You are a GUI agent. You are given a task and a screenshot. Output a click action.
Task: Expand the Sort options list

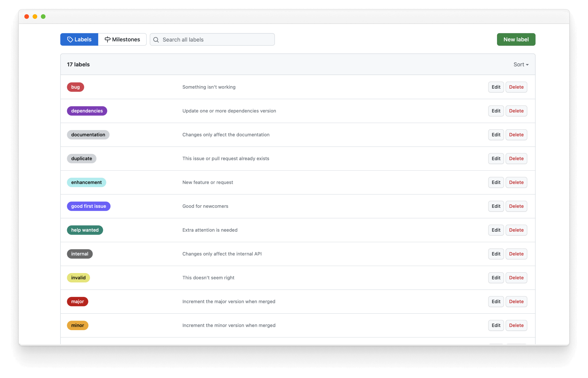(520, 64)
